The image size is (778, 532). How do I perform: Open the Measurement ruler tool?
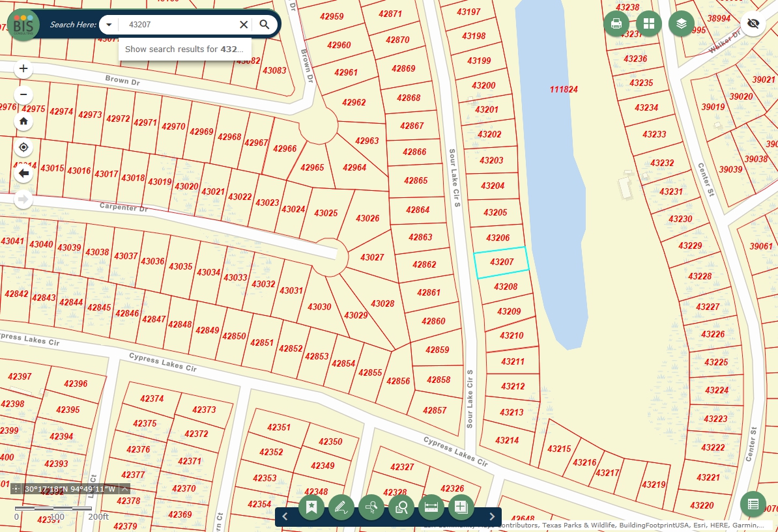[431, 507]
